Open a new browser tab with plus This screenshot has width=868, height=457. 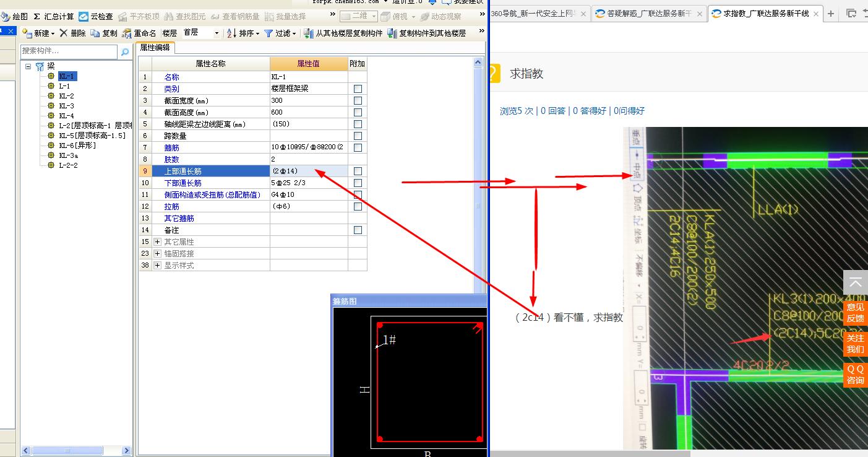[831, 13]
